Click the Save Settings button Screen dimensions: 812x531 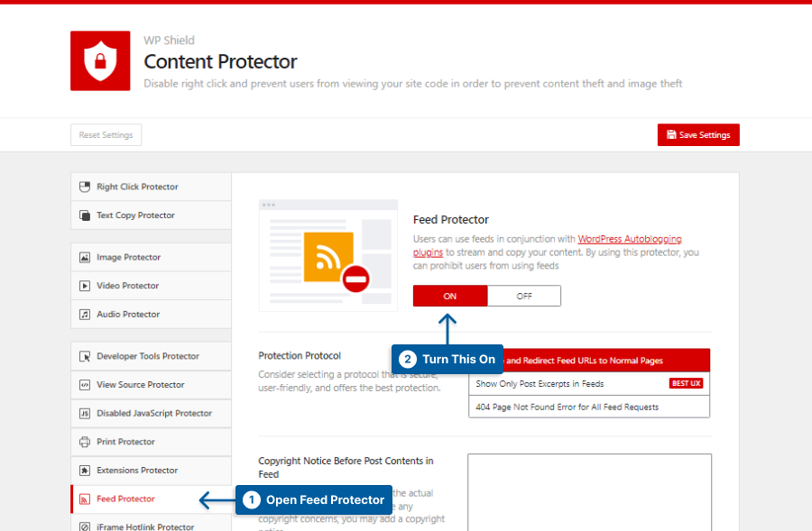pyautogui.click(x=698, y=134)
